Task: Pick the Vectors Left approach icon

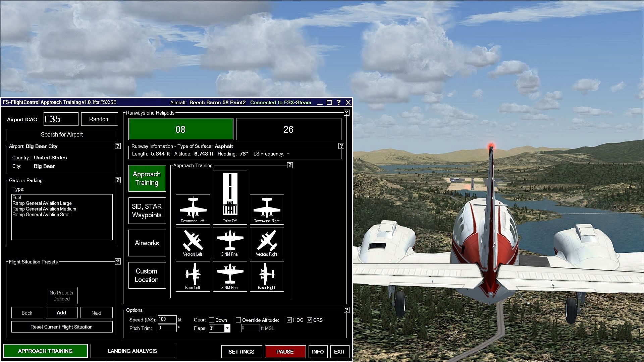Action: (193, 243)
